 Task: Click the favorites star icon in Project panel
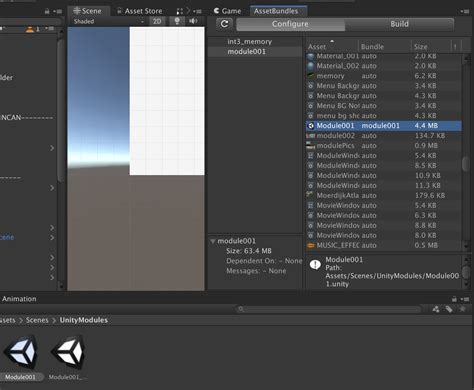click(462, 309)
